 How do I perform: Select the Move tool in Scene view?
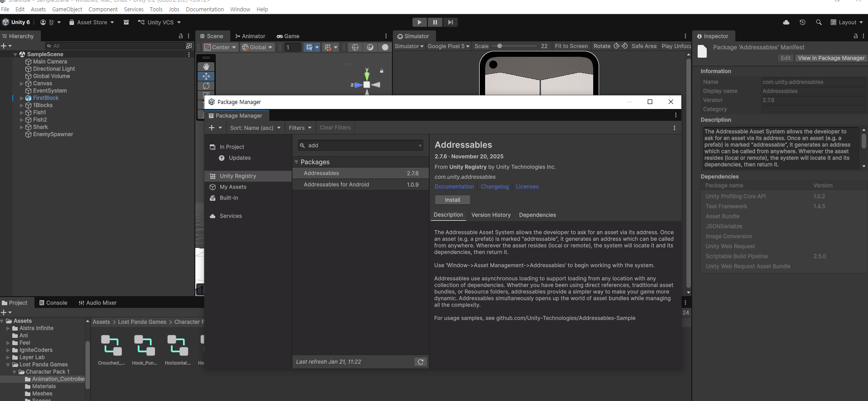(x=206, y=76)
